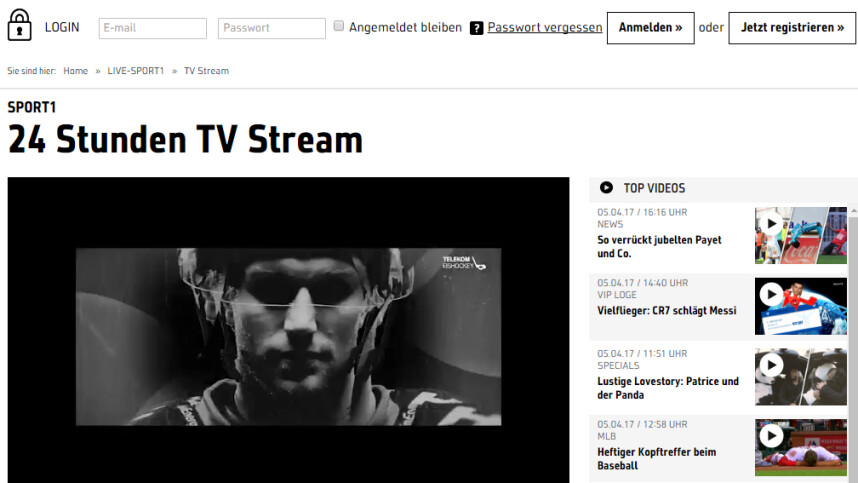Click the TOP VIDEOS heading
The image size is (858, 483).
click(x=654, y=188)
